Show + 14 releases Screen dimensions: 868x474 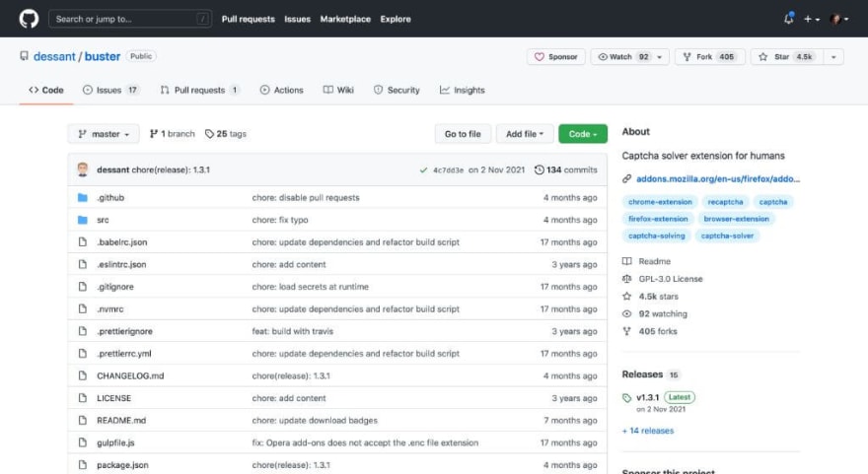click(x=648, y=431)
